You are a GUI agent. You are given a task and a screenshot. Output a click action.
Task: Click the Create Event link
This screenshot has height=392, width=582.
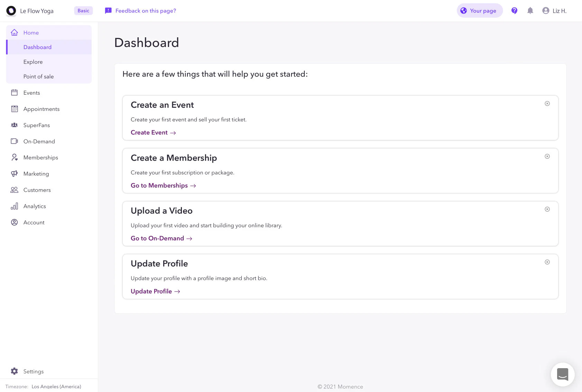click(149, 132)
